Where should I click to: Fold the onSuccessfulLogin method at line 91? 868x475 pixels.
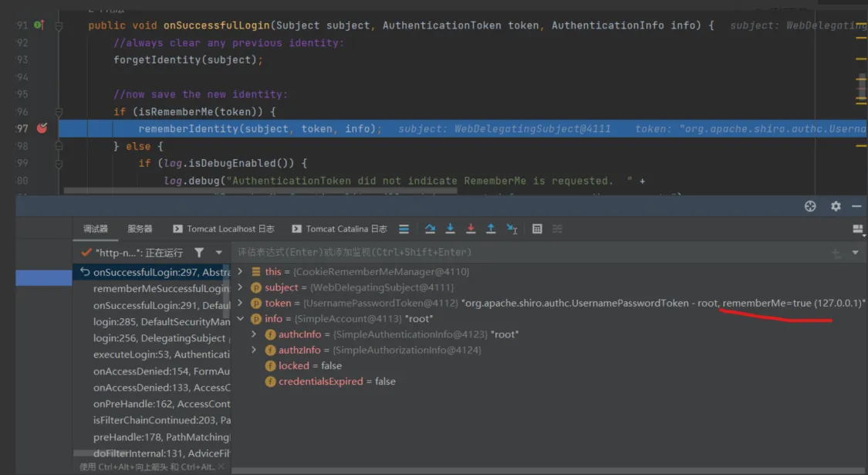(59, 25)
